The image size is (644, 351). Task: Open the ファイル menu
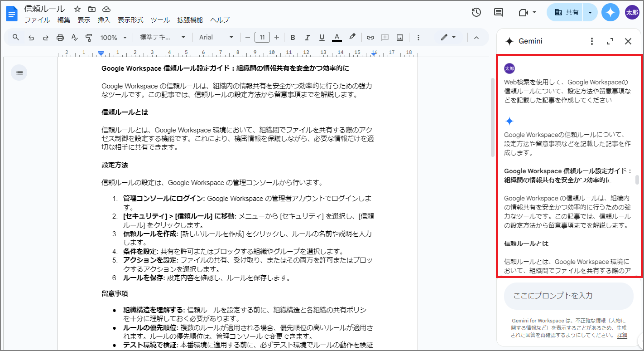pyautogui.click(x=37, y=20)
